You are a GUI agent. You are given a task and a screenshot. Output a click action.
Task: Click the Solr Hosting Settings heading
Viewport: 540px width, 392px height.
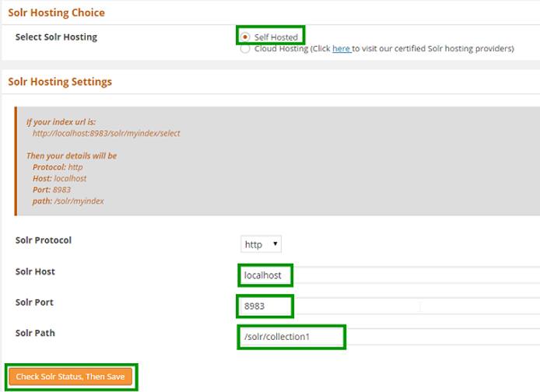tap(60, 82)
